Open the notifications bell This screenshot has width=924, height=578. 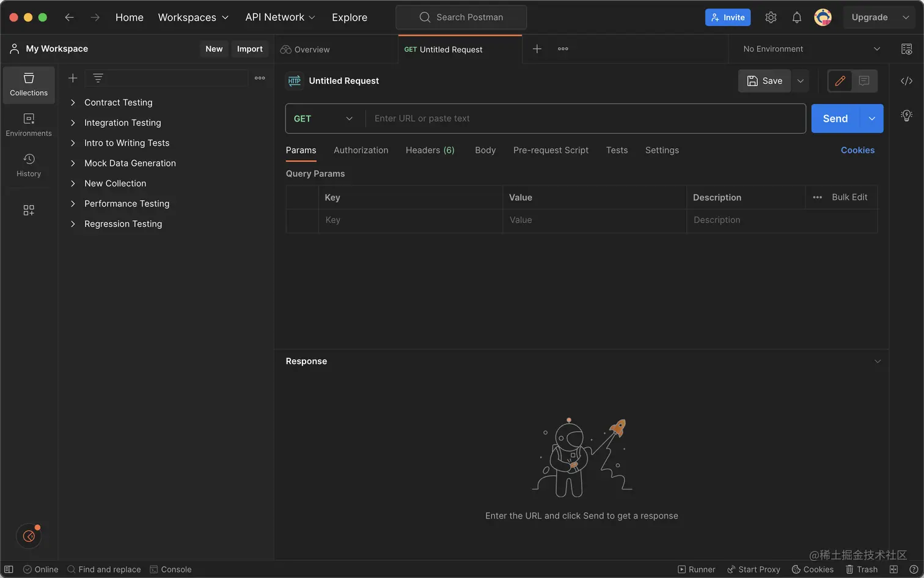[x=797, y=17]
